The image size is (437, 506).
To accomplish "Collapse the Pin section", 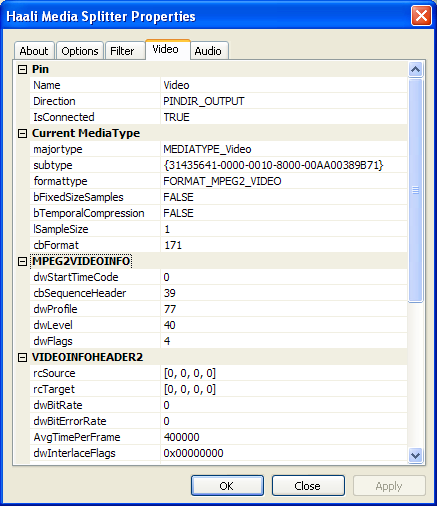I will [22, 70].
